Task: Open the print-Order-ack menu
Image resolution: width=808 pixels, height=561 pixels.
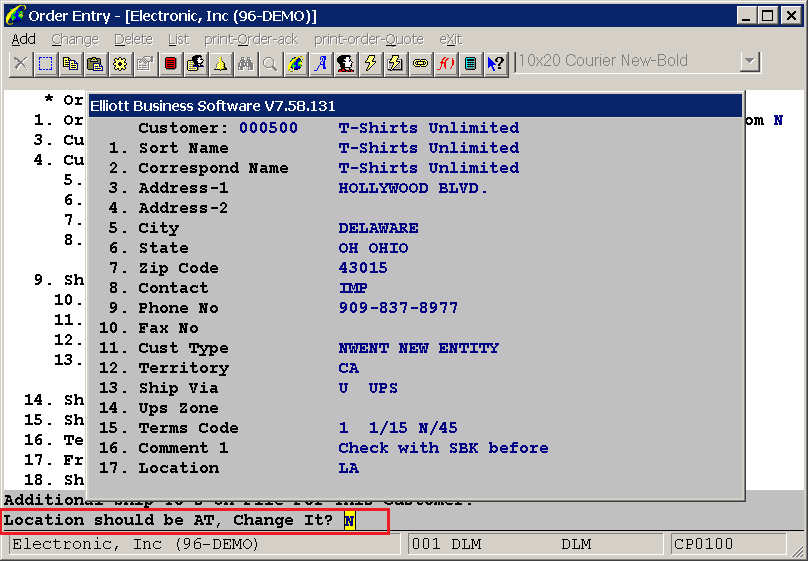Action: click(251, 39)
